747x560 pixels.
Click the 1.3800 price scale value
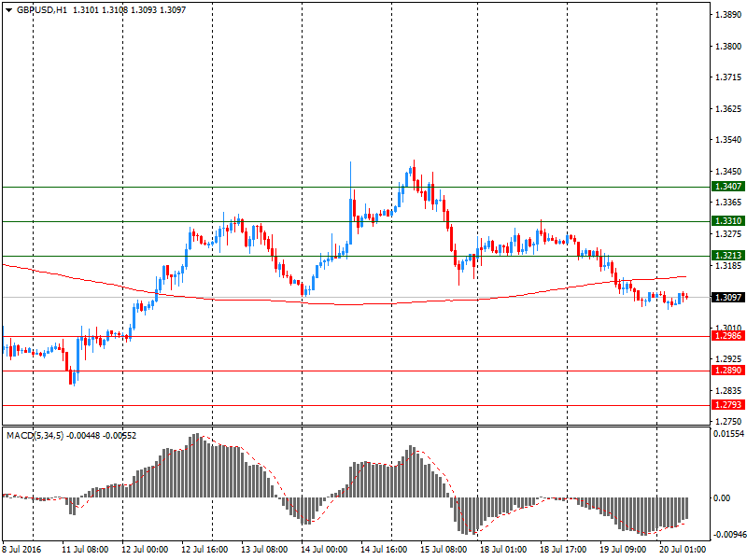tap(728, 46)
